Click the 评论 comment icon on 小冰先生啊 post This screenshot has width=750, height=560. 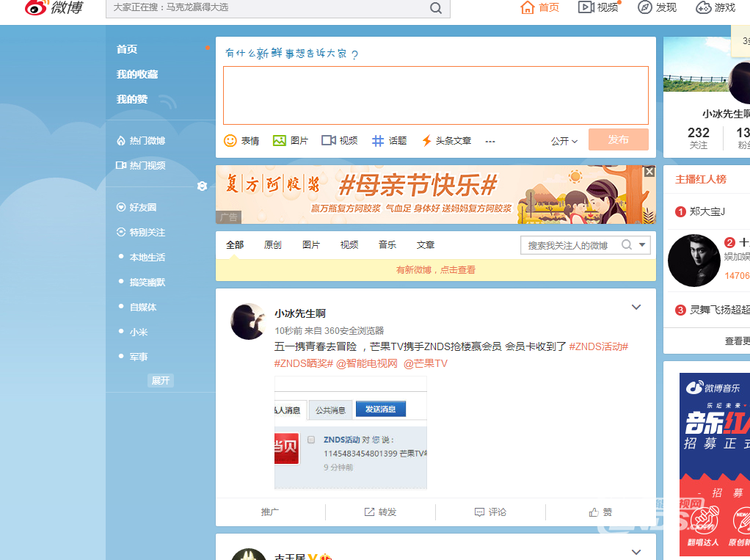click(479, 512)
